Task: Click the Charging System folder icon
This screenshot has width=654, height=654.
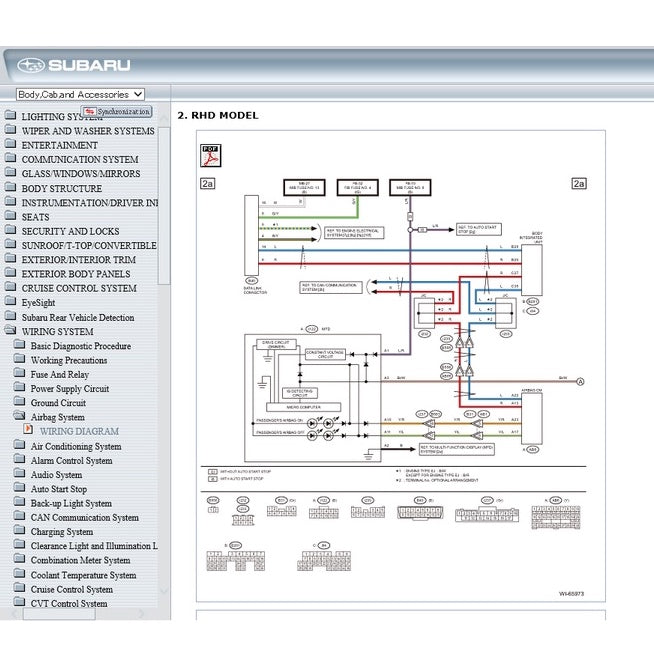Action: point(19,531)
